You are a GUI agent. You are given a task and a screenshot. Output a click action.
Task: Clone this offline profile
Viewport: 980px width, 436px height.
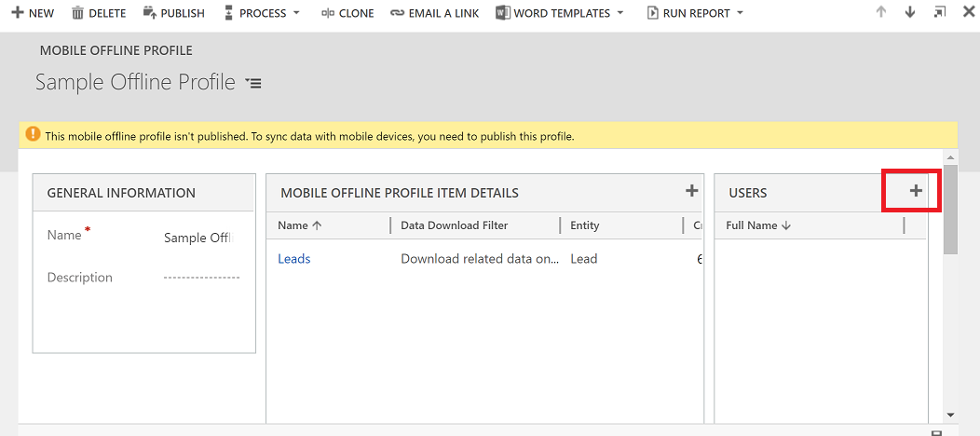tap(347, 13)
